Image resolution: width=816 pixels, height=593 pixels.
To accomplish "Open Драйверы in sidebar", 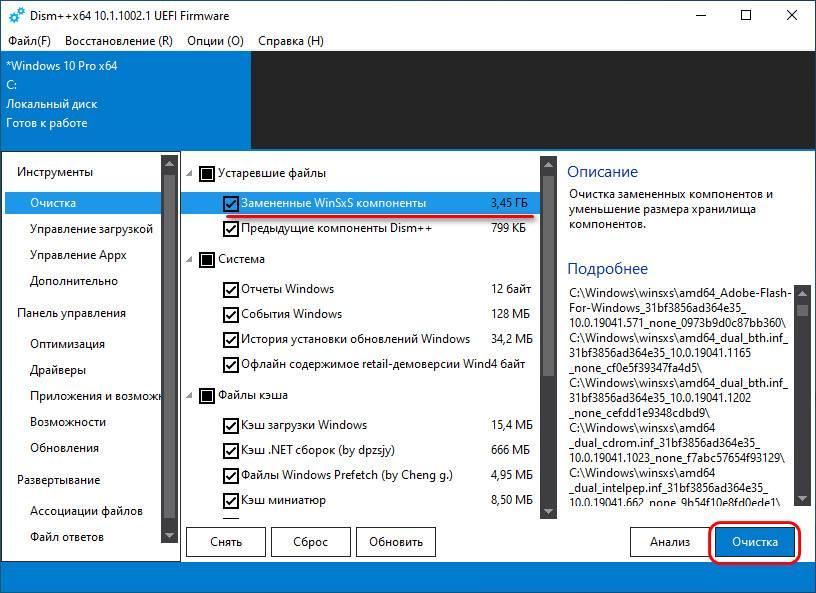I will tap(58, 370).
